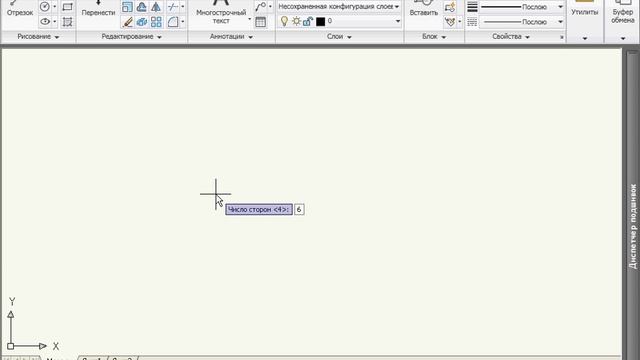Expand the Свойства panel

(x=511, y=37)
